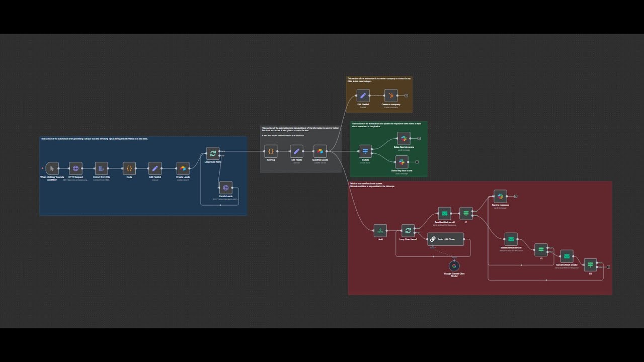Select the SendAndWait email node

pyautogui.click(x=444, y=213)
